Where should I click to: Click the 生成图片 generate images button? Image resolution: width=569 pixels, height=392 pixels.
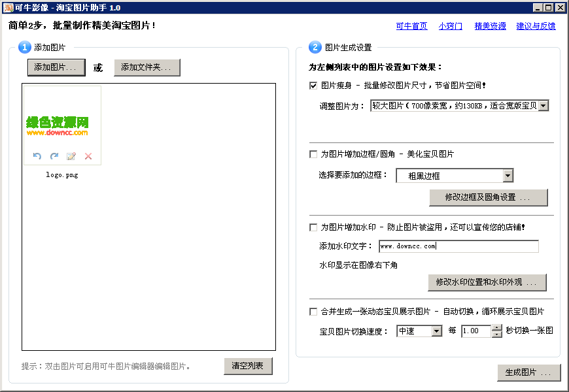pos(529,372)
